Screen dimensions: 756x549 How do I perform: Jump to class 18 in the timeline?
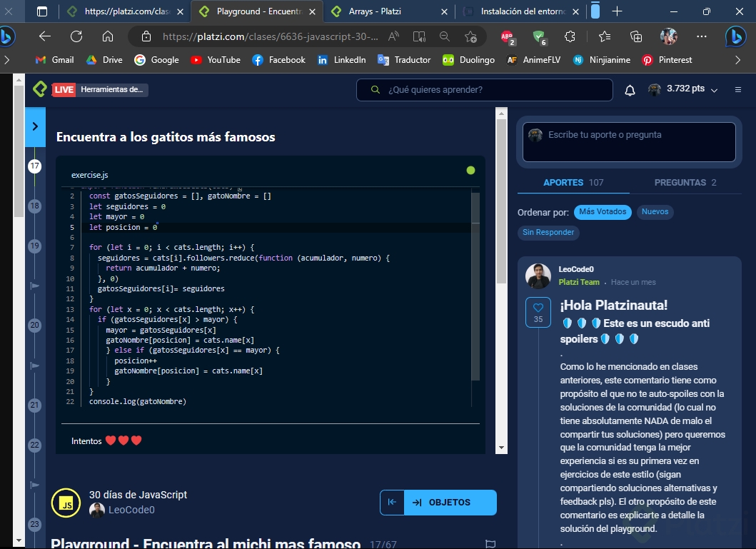[x=35, y=206]
